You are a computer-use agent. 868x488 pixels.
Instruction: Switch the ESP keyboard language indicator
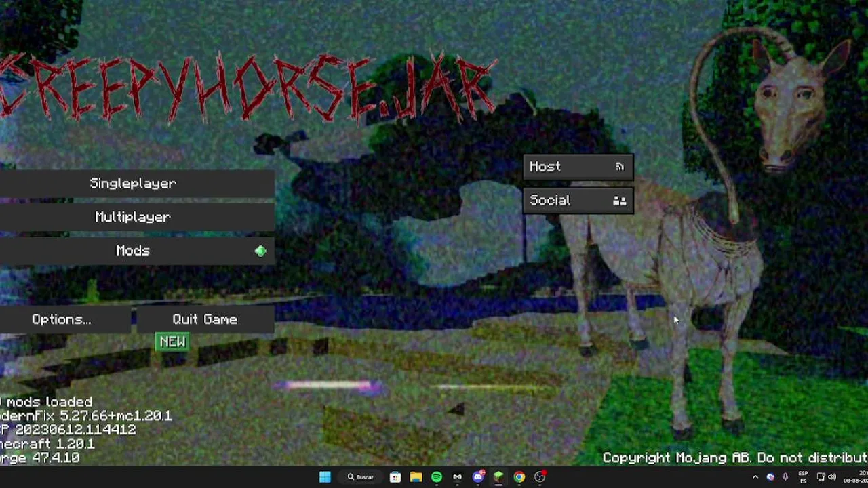coord(803,477)
